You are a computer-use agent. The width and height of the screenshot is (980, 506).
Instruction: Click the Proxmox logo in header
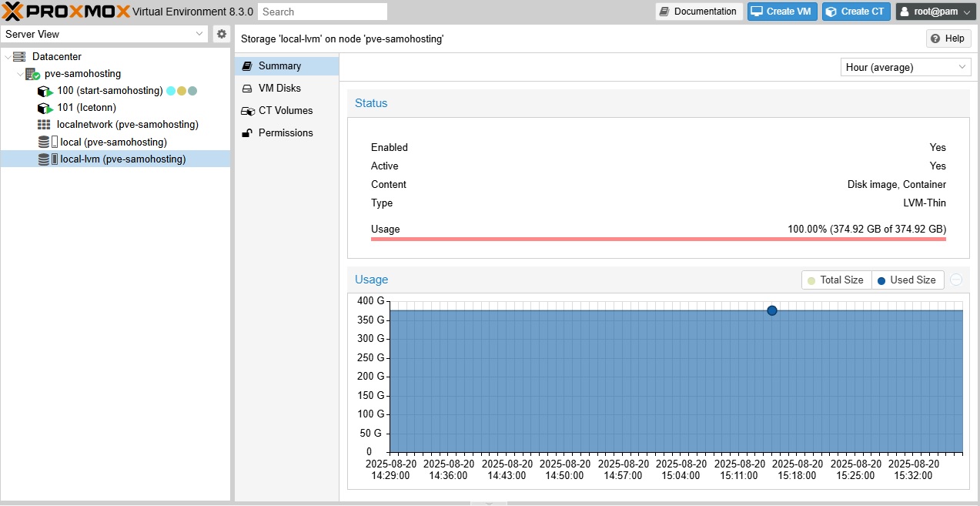[x=65, y=12]
